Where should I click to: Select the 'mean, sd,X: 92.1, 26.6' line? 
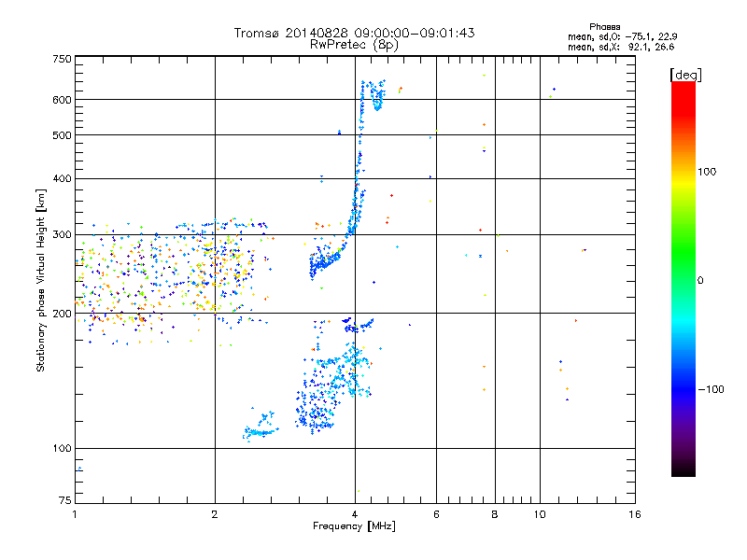point(621,47)
